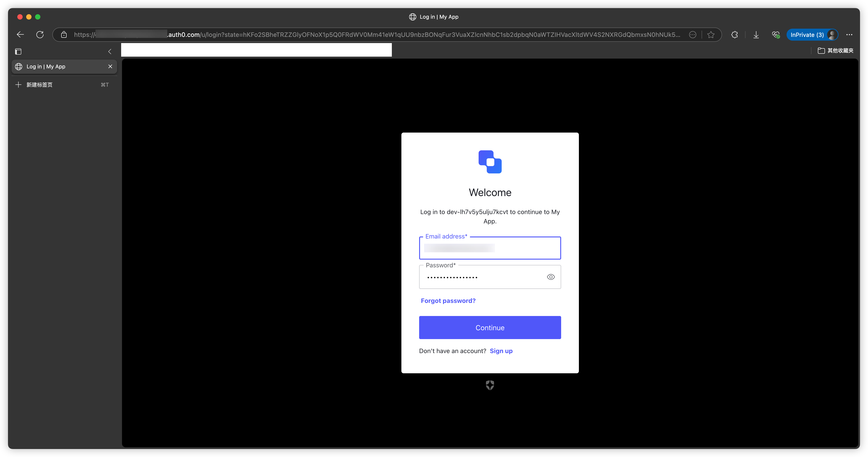Open the Downloads panel
This screenshot has width=868, height=457.
(756, 35)
